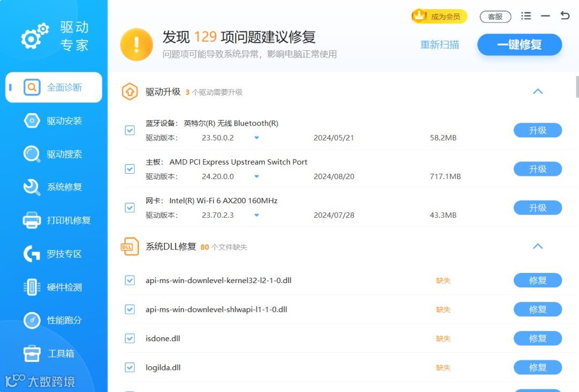Click the 工具箱 sidebar label
579x392 pixels.
coord(61,353)
